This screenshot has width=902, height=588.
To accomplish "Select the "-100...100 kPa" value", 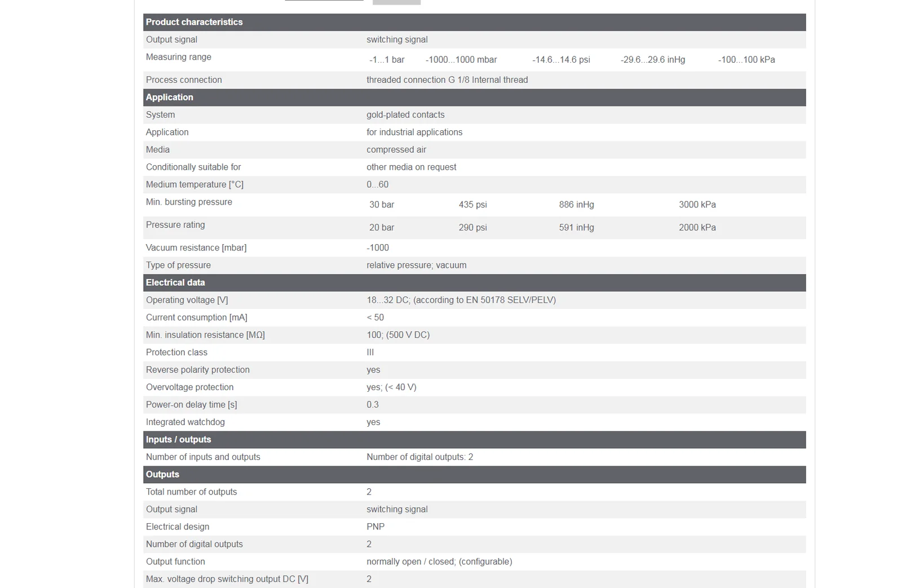I will [x=746, y=60].
